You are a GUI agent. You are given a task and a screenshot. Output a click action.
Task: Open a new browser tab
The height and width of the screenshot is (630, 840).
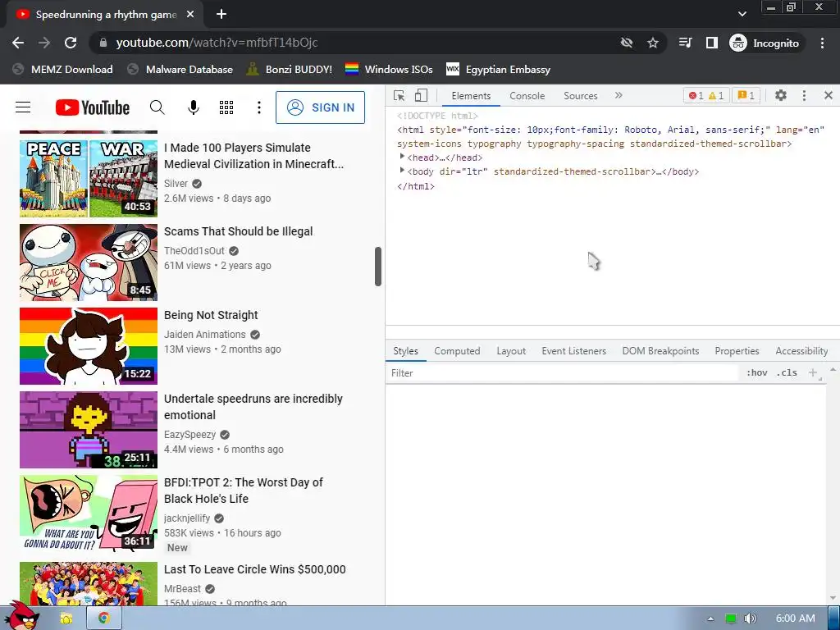221,15
